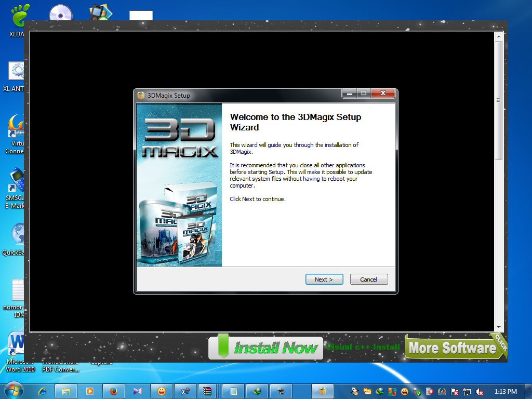The height and width of the screenshot is (399, 532).
Task: Open Windows Media Player taskbar icon
Action: 90,391
